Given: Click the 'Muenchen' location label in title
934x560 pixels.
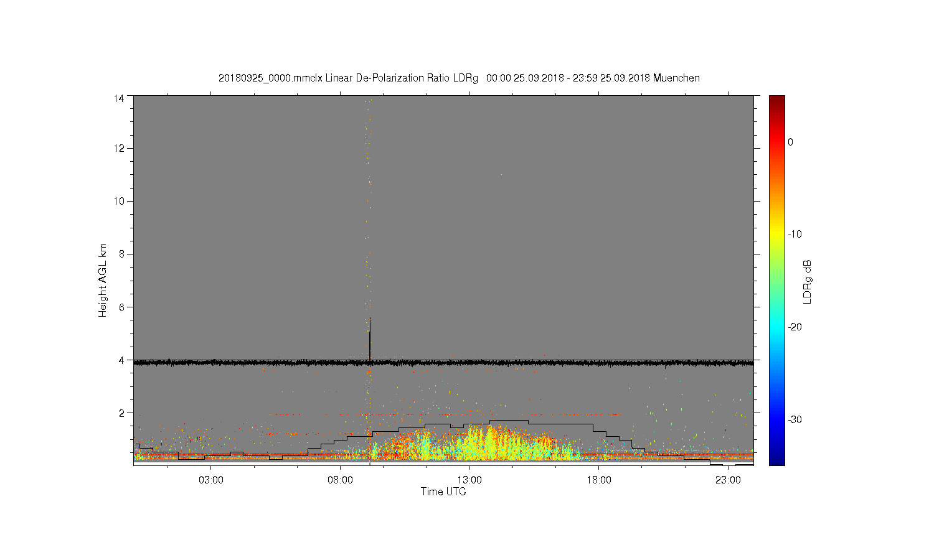Looking at the screenshot, I should coord(676,78).
